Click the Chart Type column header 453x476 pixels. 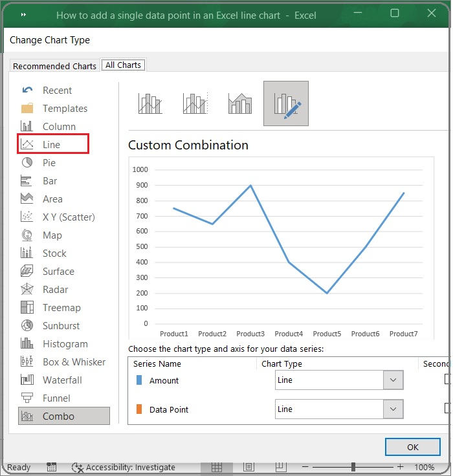[x=282, y=363]
